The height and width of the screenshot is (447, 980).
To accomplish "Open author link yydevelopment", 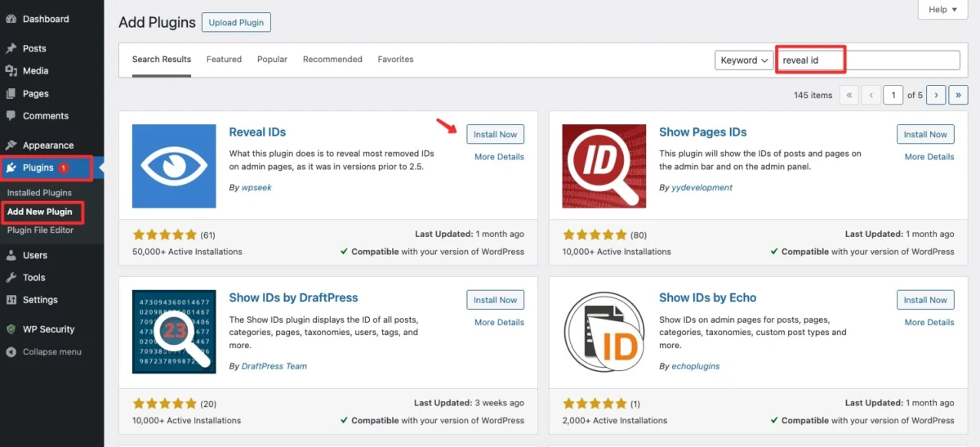I will coord(702,187).
